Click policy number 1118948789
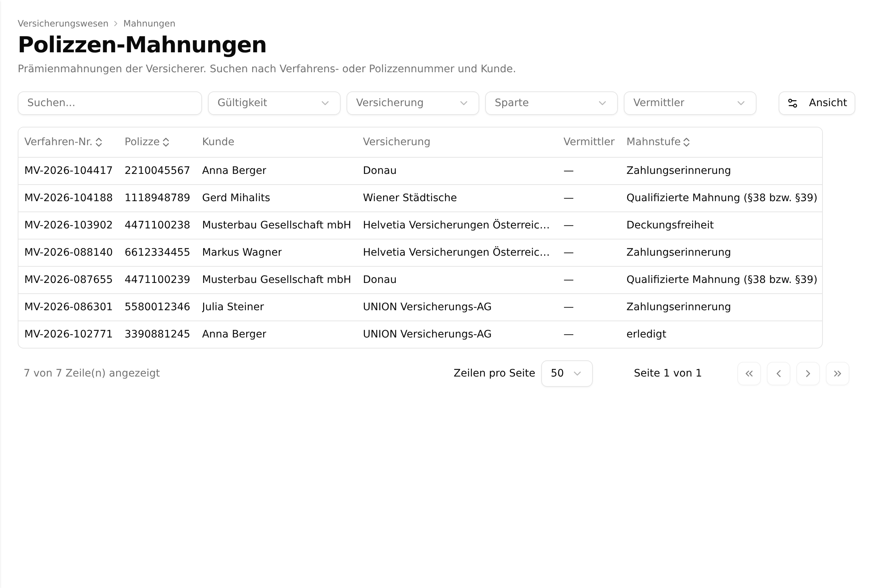The height and width of the screenshot is (588, 873). tap(157, 198)
